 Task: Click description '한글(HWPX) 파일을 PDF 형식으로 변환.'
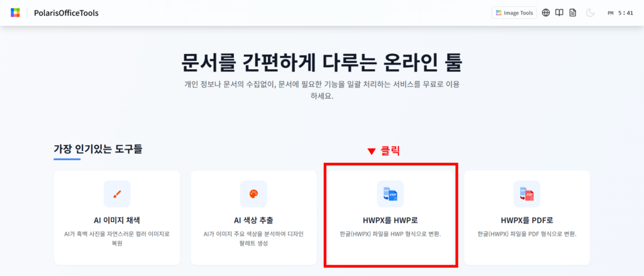point(527,234)
